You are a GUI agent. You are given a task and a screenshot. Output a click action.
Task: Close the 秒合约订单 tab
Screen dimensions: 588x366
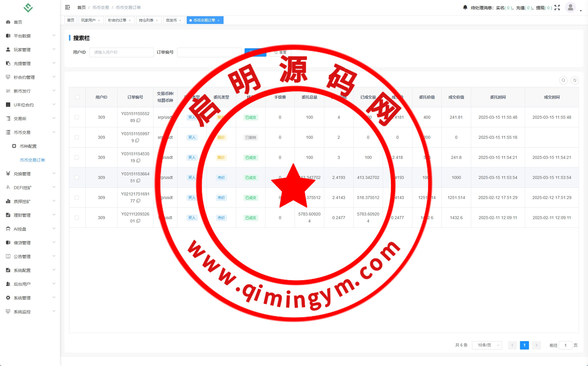click(130, 20)
